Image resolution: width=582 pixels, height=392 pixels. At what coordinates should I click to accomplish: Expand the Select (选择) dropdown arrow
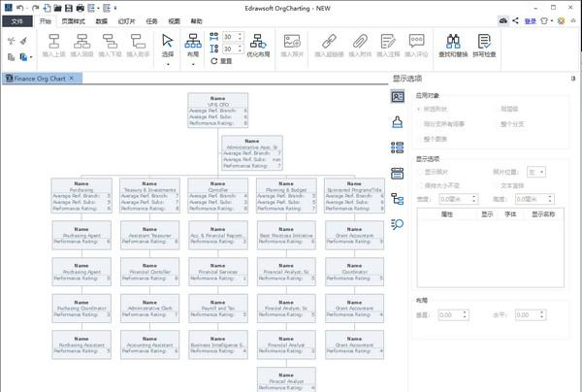pyautogui.click(x=168, y=65)
